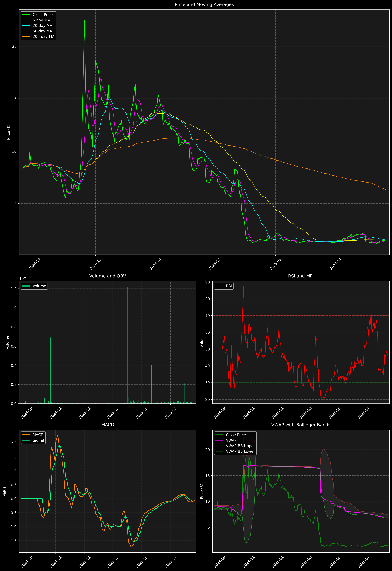Click the RSI legend entry
This screenshot has height=571, width=392.
(229, 286)
